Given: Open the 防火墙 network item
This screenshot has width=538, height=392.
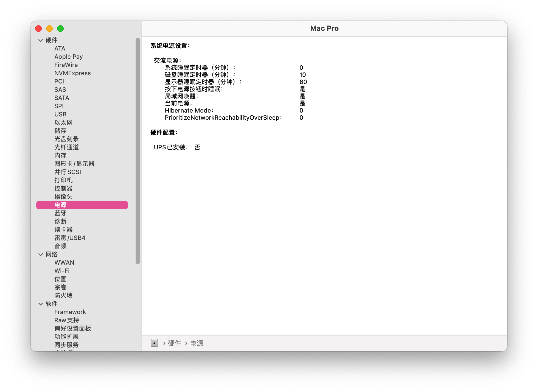Looking at the screenshot, I should [63, 295].
